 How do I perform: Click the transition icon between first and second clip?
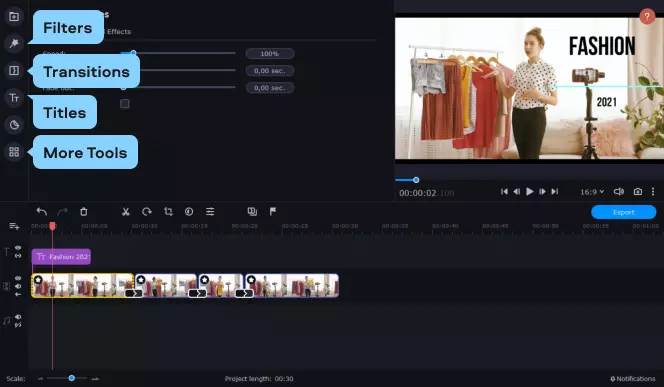tap(134, 293)
